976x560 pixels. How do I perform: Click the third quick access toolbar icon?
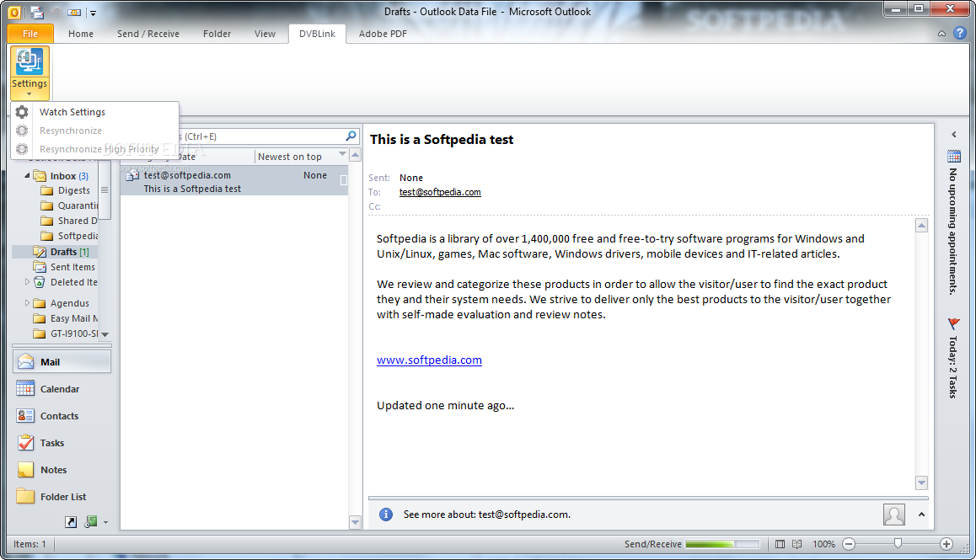point(74,12)
